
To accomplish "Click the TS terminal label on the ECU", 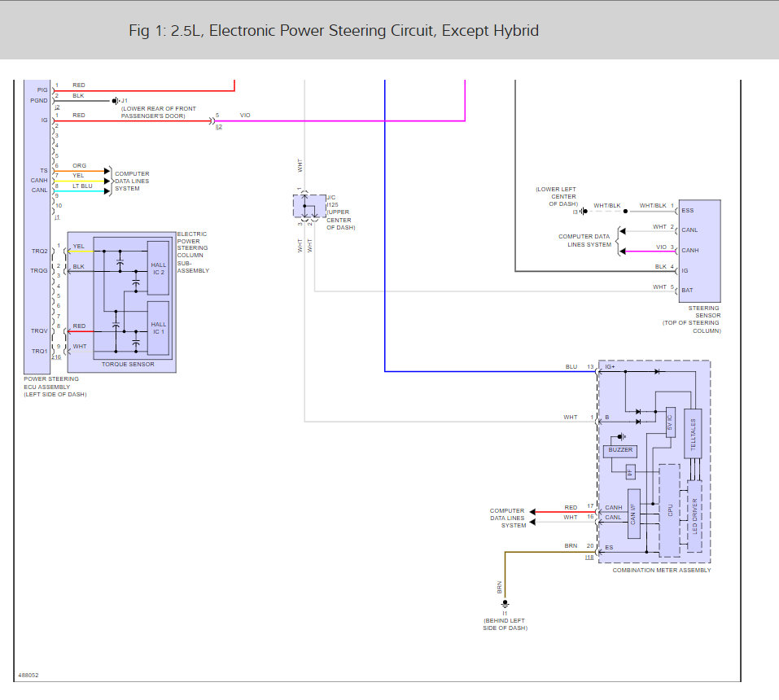I will [44, 171].
